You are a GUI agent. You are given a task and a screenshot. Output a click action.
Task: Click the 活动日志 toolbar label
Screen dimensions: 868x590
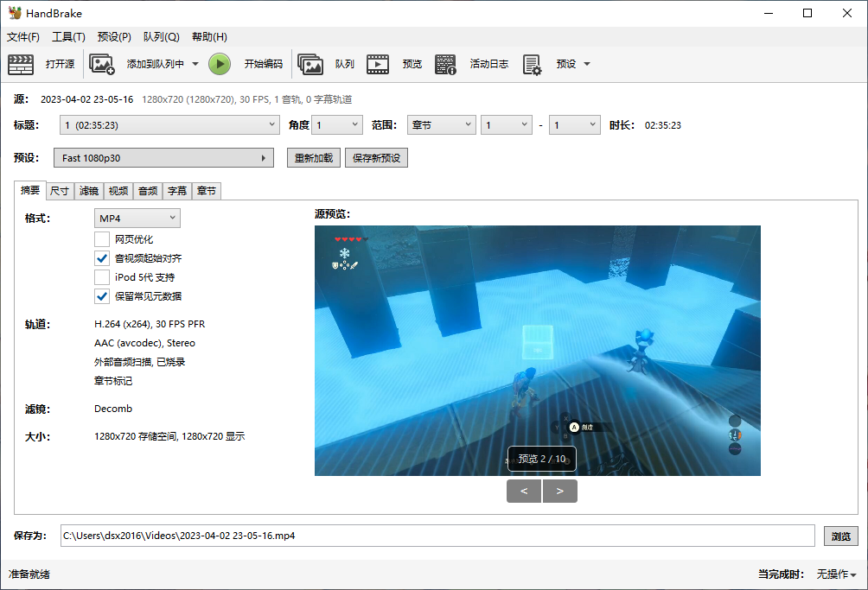click(488, 64)
